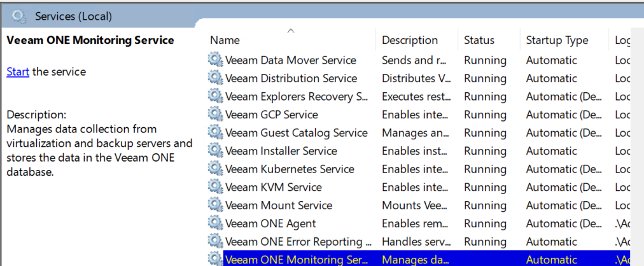Viewport: 644px width, 266px height.
Task: Click the highlighted Veeam ONE Monitoring service name
Action: pyautogui.click(x=296, y=260)
